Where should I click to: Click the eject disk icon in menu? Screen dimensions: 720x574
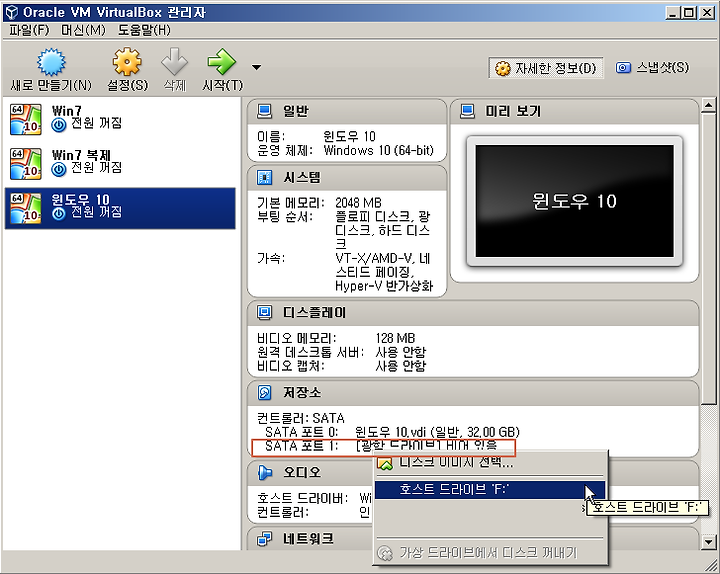click(385, 553)
